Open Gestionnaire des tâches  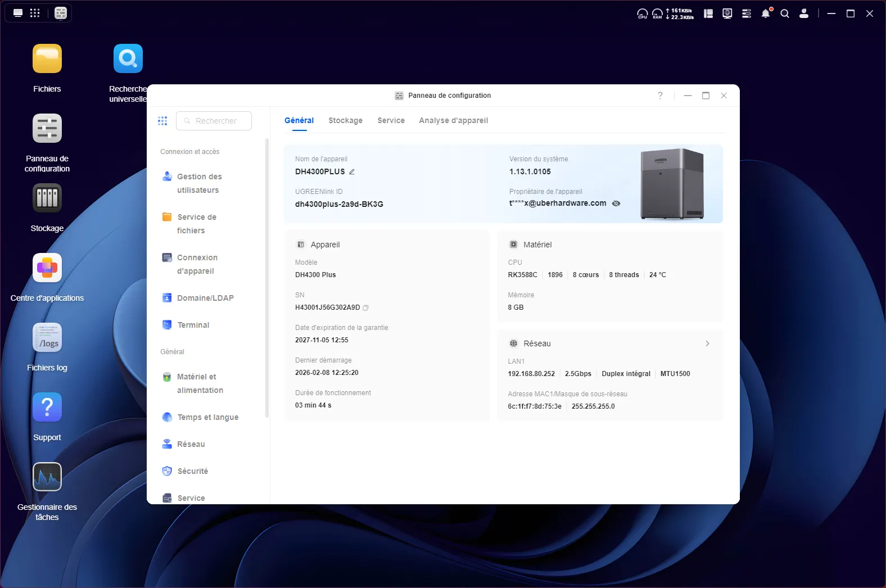click(47, 477)
